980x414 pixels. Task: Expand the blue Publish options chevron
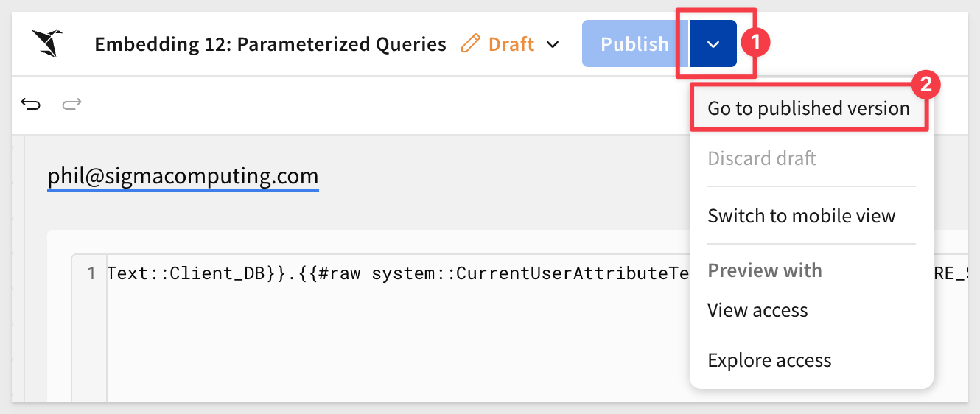tap(713, 43)
